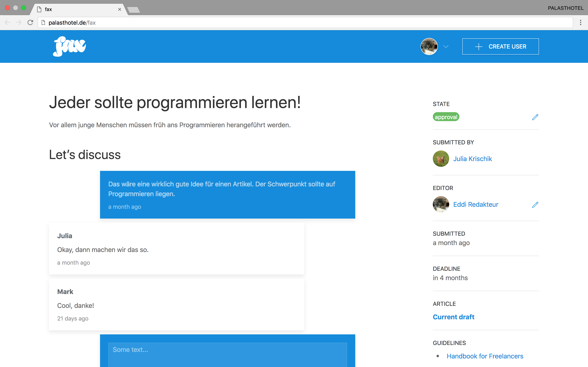Screen dimensions: 588x367
Task: Edit the editor with pencil icon
Action: [x=535, y=205]
